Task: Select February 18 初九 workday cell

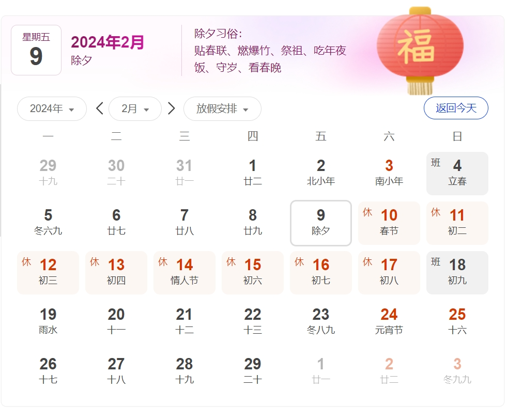Action: pyautogui.click(x=457, y=273)
